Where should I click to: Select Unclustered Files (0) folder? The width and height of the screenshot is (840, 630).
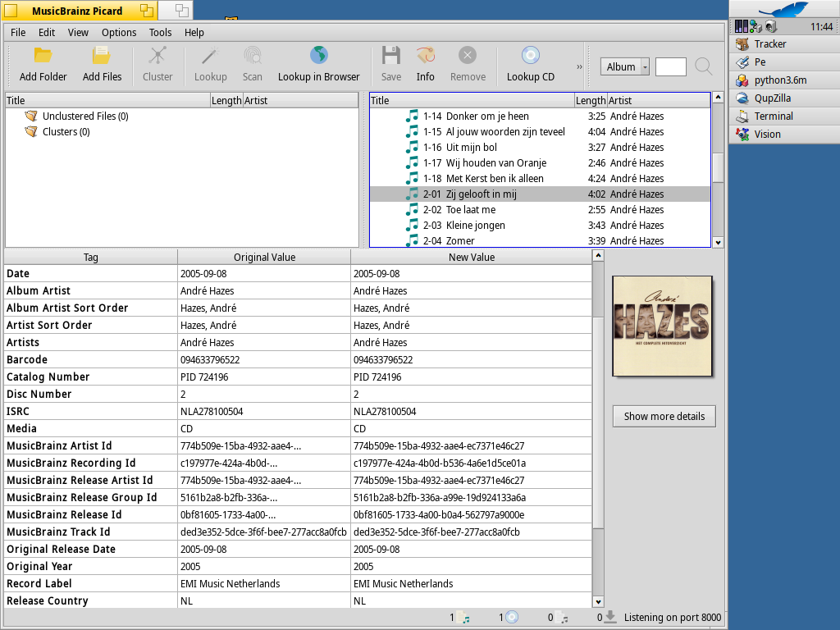point(85,116)
